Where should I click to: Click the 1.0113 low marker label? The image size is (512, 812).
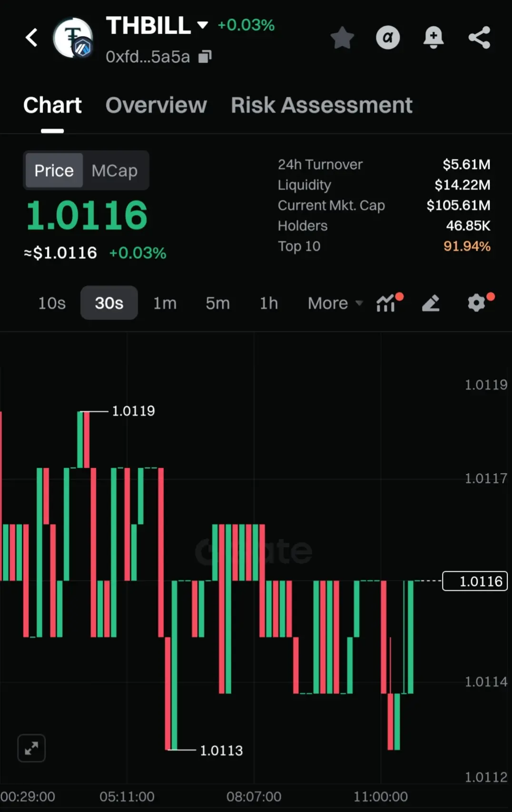tap(221, 750)
